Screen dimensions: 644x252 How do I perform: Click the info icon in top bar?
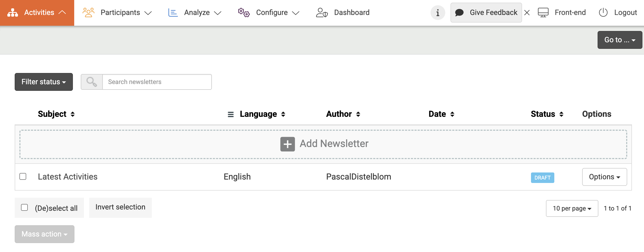tap(438, 13)
